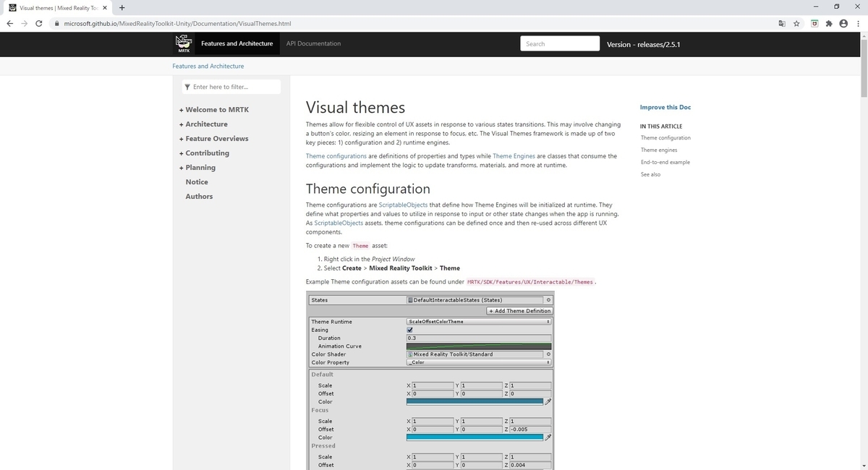Click the States object picker circle
This screenshot has width=868, height=470.
pos(548,300)
